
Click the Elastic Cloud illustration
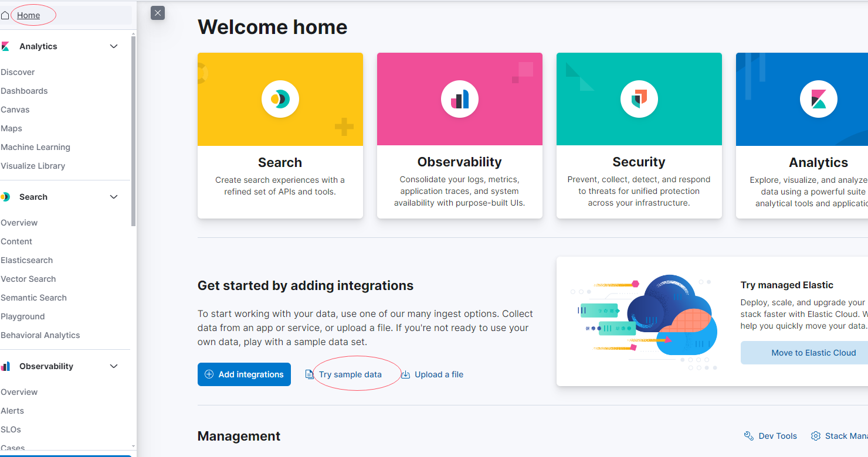[x=645, y=322]
